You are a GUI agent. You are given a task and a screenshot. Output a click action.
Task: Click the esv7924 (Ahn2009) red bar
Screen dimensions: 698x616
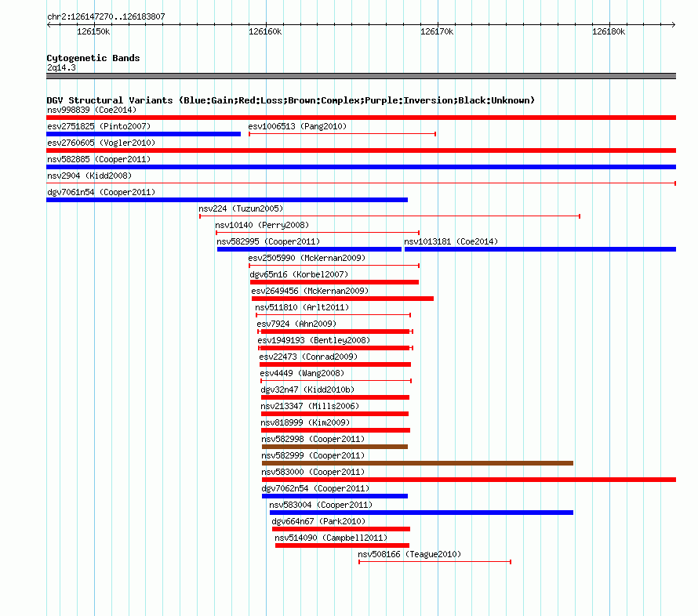335,332
